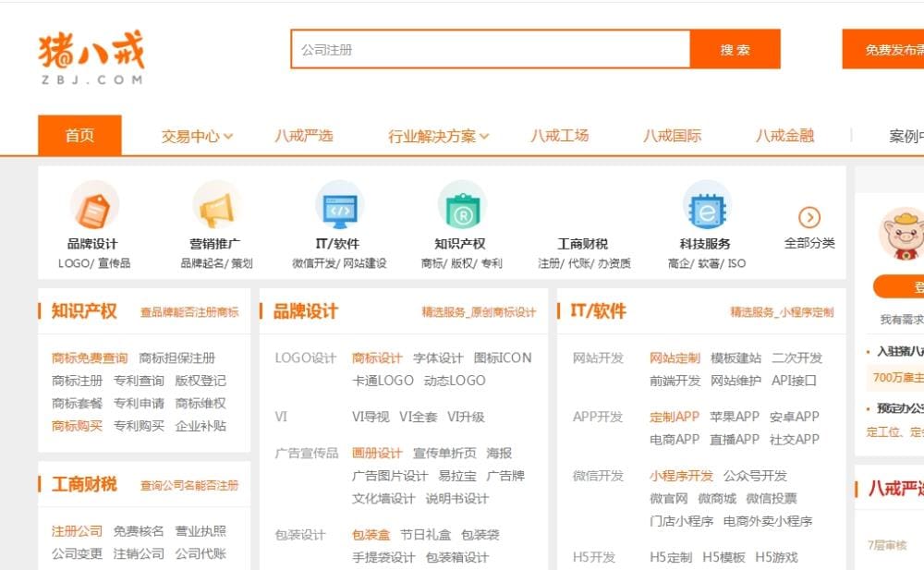Screen dimensions: 924x570
Task: Open the 行业解决方案 dropdown
Action: [x=435, y=134]
